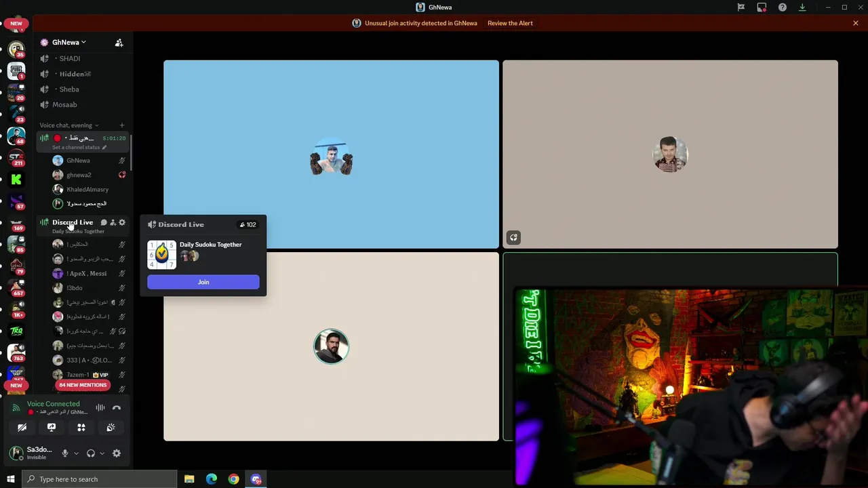Open the ST server with 211 badge
Screen dimensions: 868x488
point(16,157)
